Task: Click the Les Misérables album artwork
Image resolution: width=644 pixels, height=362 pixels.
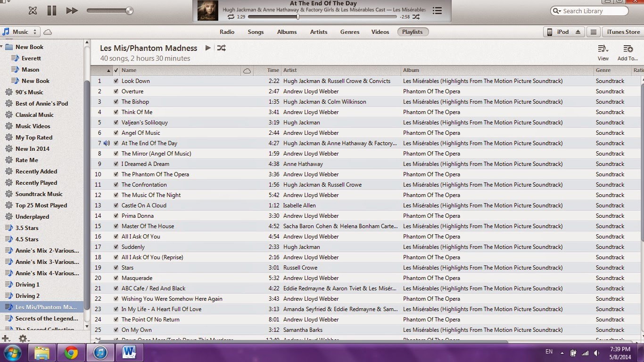Action: point(208,11)
